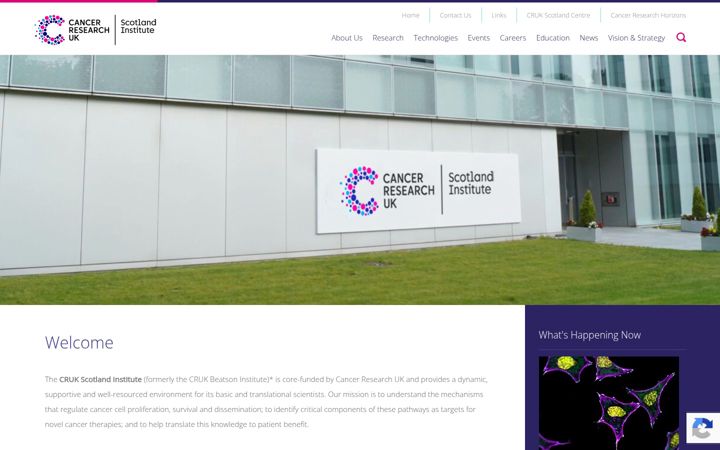Visit the CRUK Scotland Centre link
720x450 pixels.
558,15
